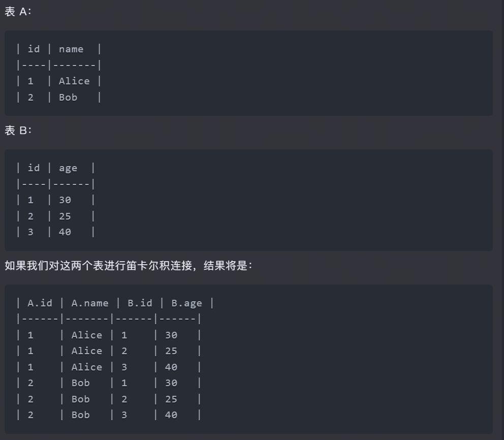
Task: Select the "A.name" header in result table
Action: tap(90, 303)
